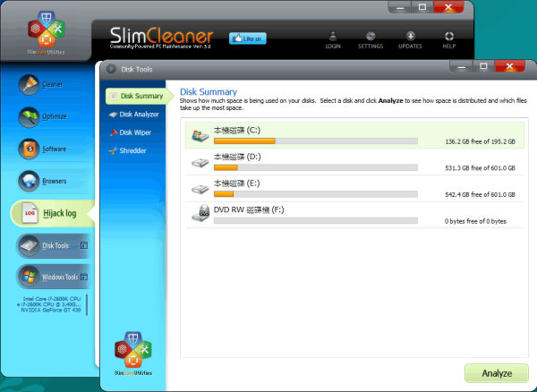Click the Disk Tools title bar play icon
537x392 pixels.
coord(111,69)
